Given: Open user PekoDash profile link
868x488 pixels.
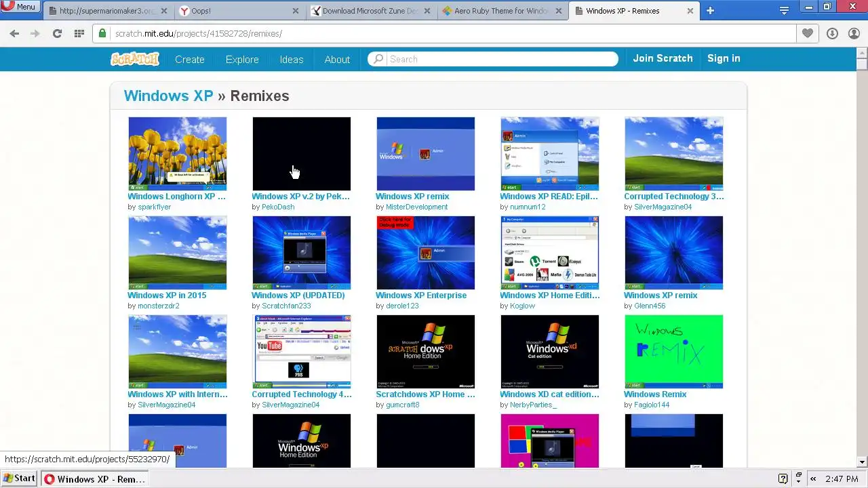Looking at the screenshot, I should coord(278,207).
